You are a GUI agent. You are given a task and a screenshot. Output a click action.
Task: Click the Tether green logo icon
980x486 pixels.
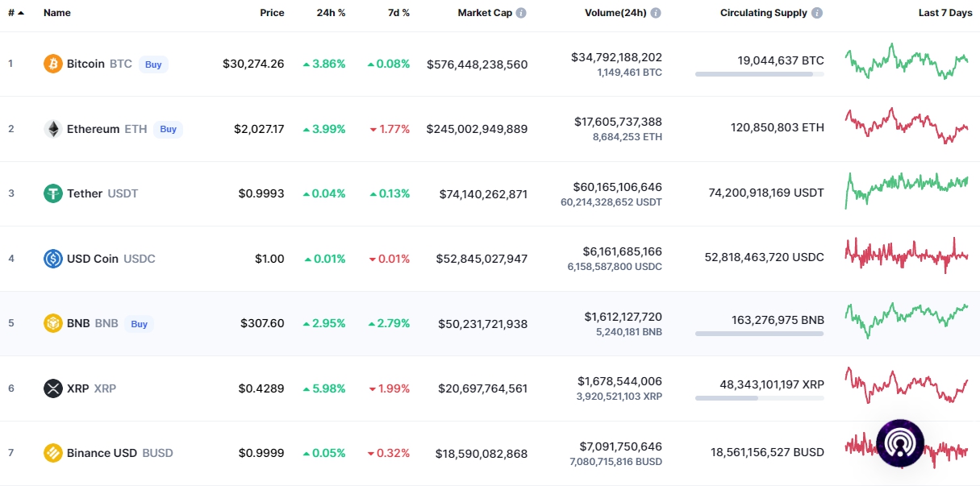coord(53,193)
